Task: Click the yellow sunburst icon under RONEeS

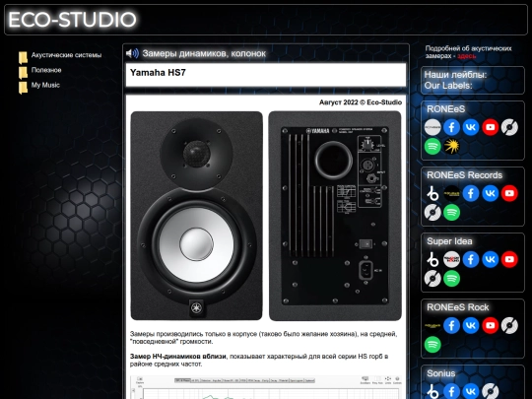Action: point(451,146)
